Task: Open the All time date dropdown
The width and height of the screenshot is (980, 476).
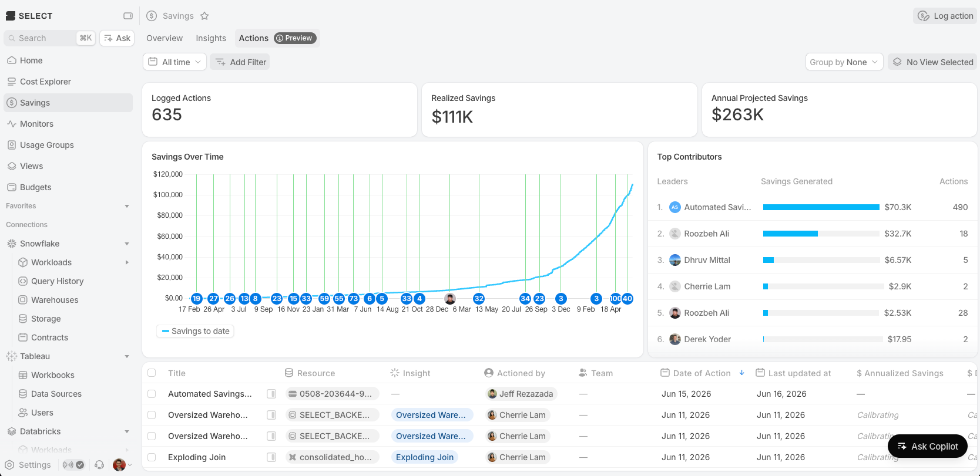Action: 174,62
